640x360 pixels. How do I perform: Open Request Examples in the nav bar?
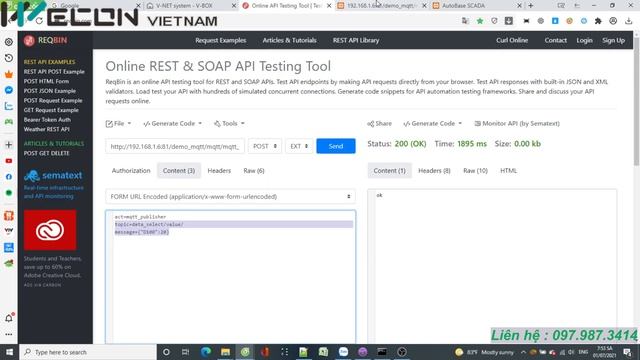pos(221,40)
